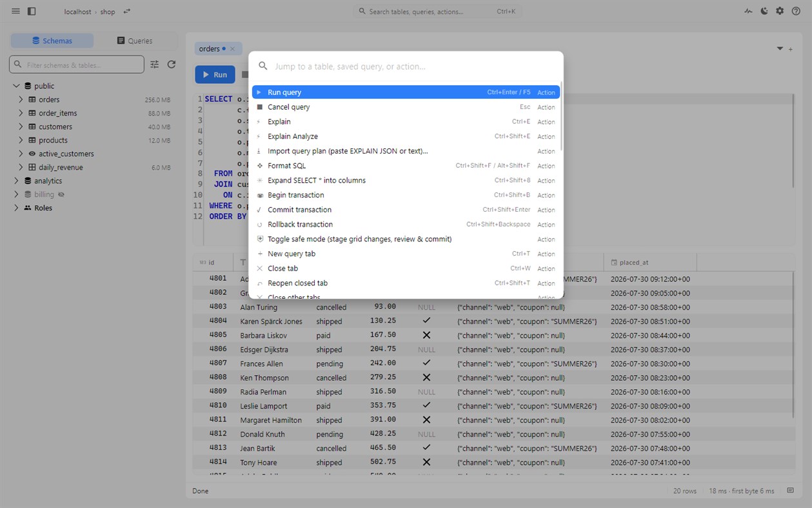
Task: Click the Commit transaction check icon
Action: click(259, 210)
